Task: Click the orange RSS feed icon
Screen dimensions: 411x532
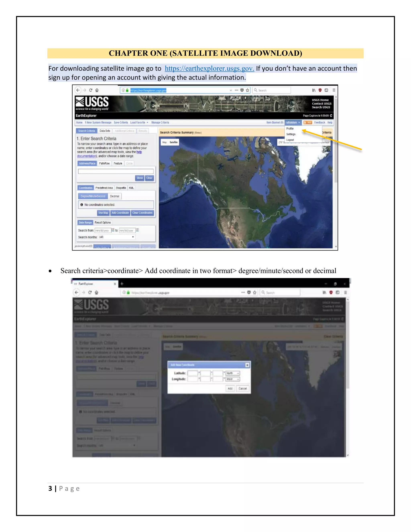Action: (307, 122)
